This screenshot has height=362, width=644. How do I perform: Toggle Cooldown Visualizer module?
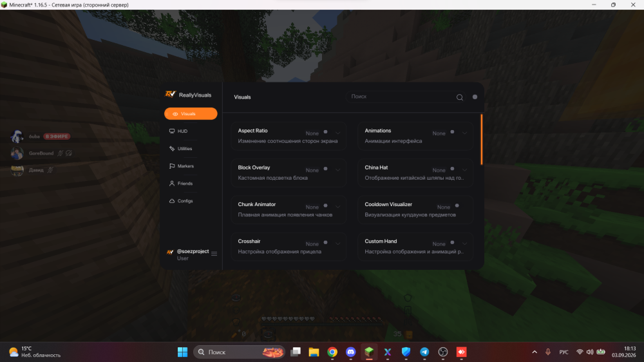tap(457, 206)
